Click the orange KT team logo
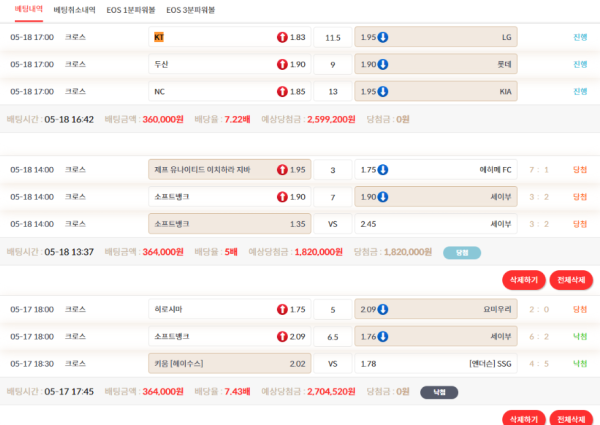 coord(159,37)
